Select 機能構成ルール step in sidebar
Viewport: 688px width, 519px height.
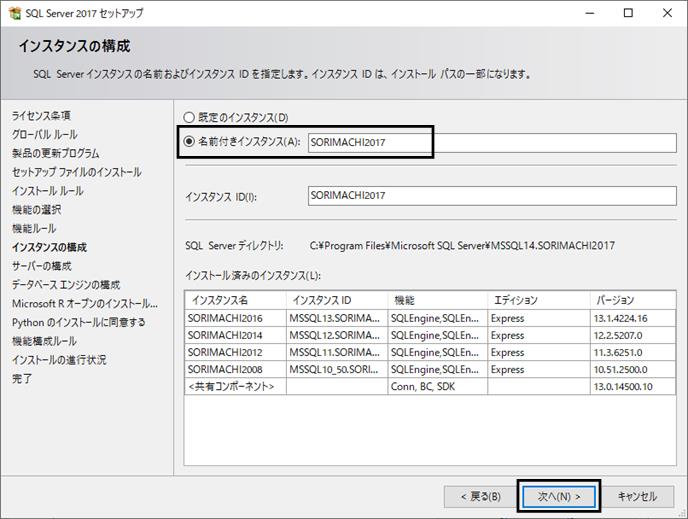click(44, 341)
